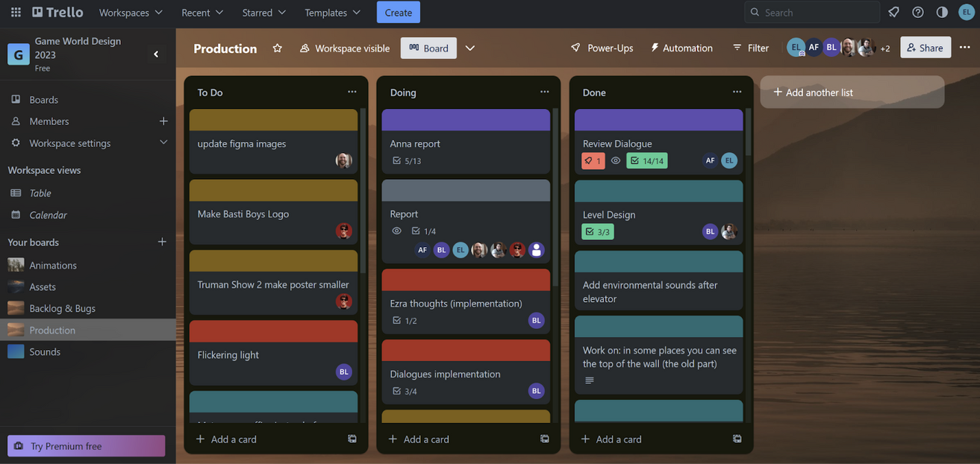Open the help menu question mark
The width and height of the screenshot is (980, 464).
pyautogui.click(x=917, y=12)
